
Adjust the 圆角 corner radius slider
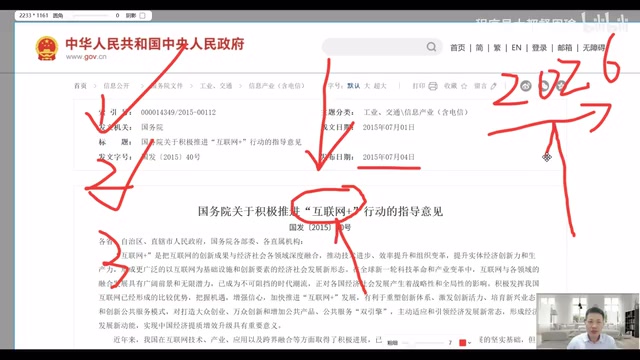click(x=90, y=16)
